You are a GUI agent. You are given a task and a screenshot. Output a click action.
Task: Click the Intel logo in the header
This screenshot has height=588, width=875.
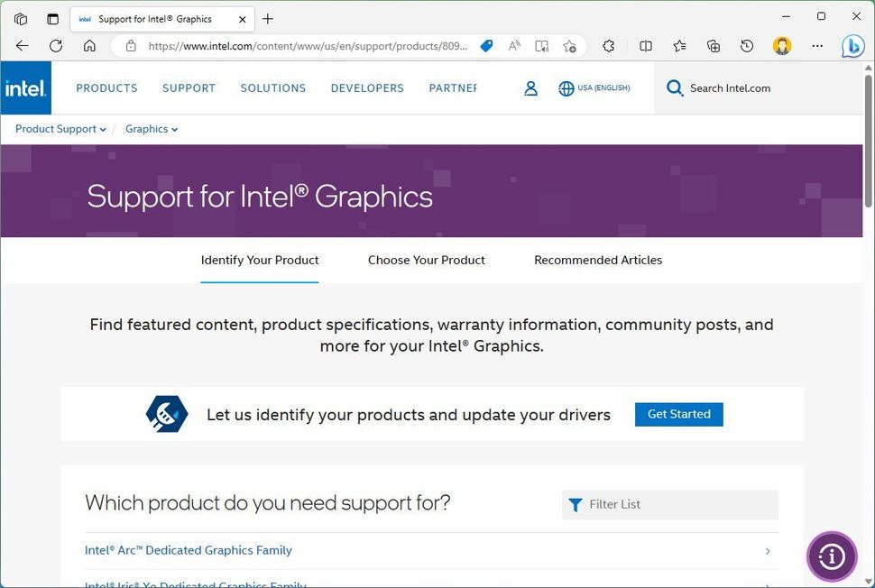pos(25,87)
